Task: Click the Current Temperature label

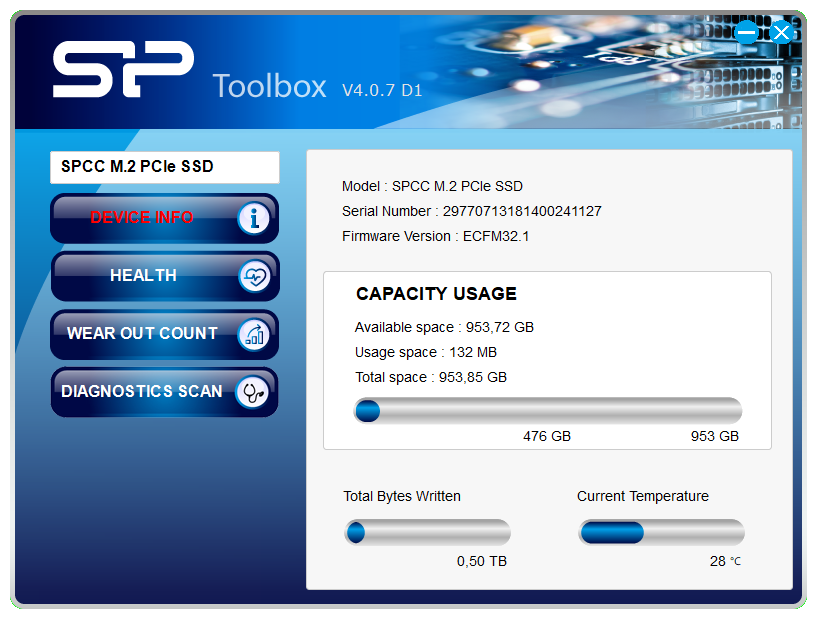Action: [x=643, y=496]
